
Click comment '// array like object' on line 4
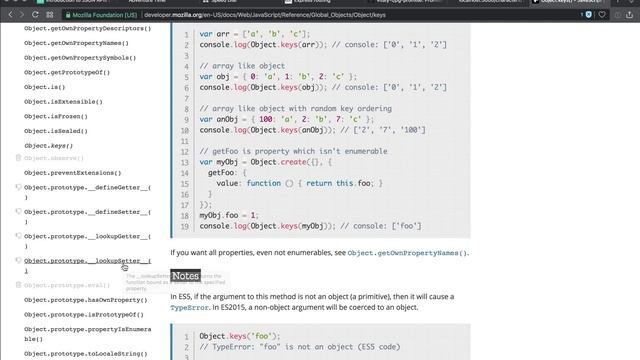click(242, 66)
